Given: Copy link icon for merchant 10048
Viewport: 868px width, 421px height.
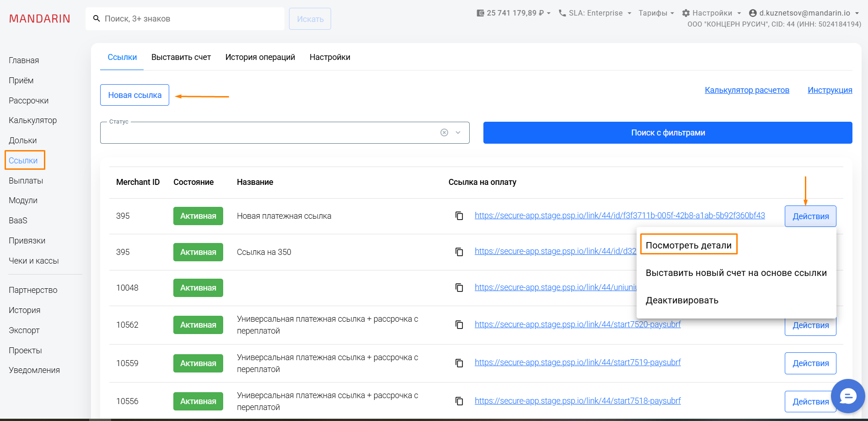Looking at the screenshot, I should coord(459,287).
